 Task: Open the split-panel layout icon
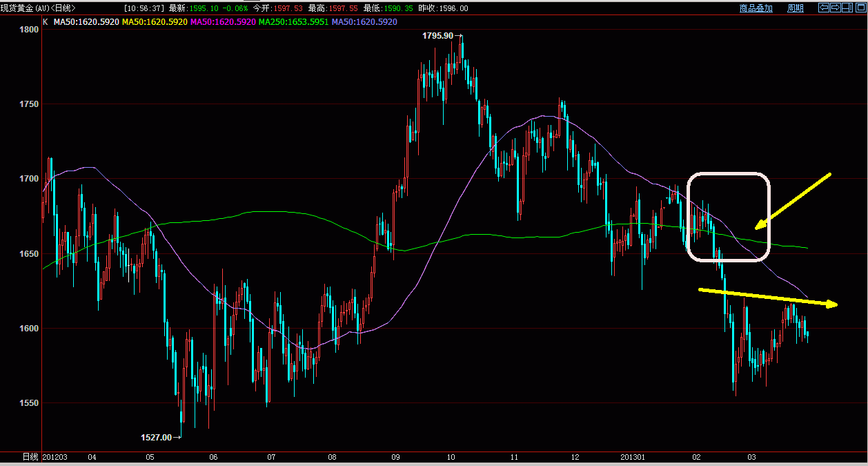[847, 8]
